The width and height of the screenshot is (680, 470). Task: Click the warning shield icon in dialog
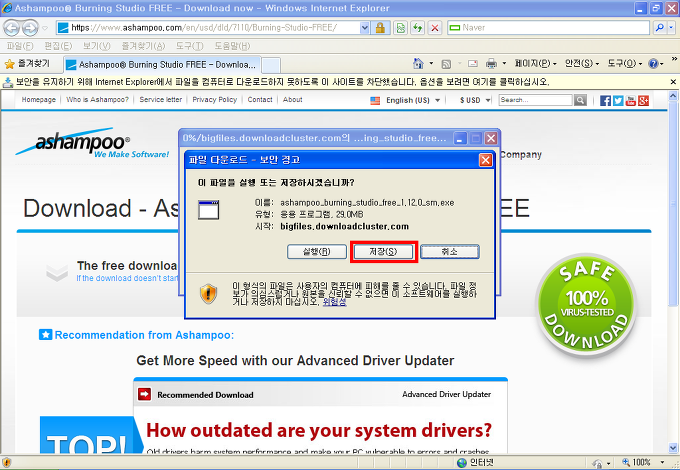(x=208, y=294)
